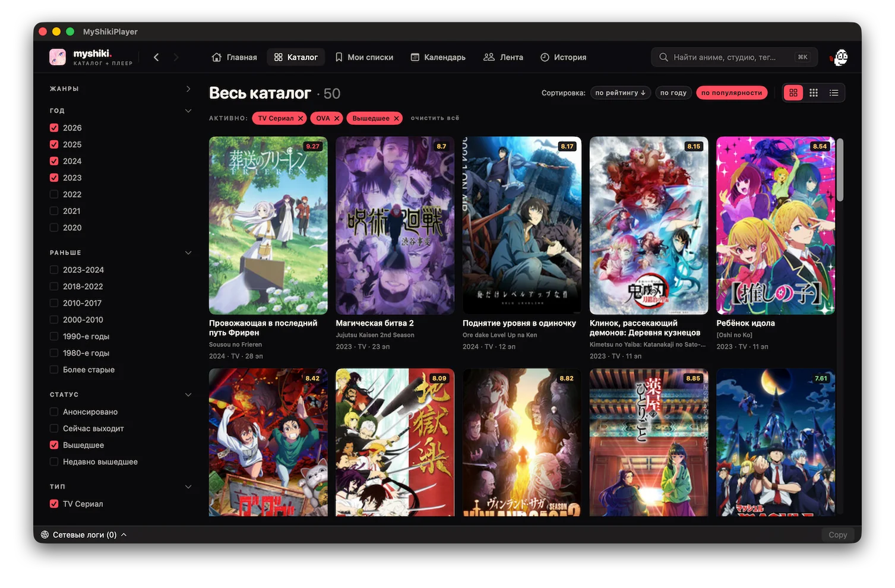Remove the OVA filter chip
The height and width of the screenshot is (588, 895).
tap(337, 118)
